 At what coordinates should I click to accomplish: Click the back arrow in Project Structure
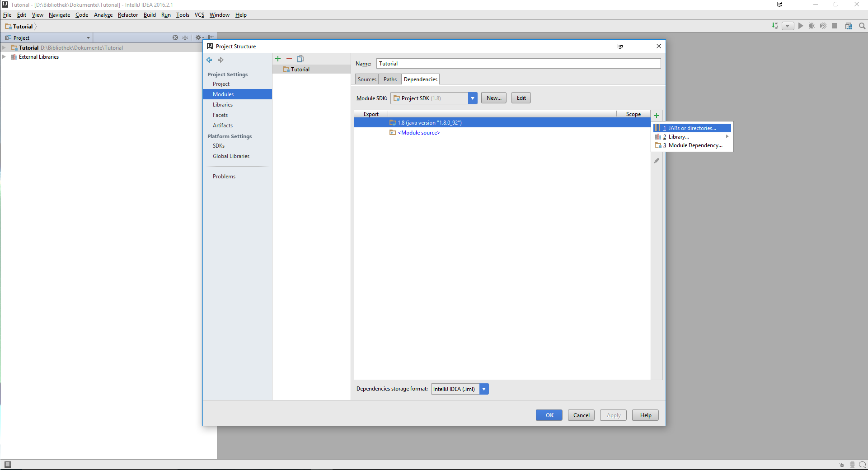[209, 60]
